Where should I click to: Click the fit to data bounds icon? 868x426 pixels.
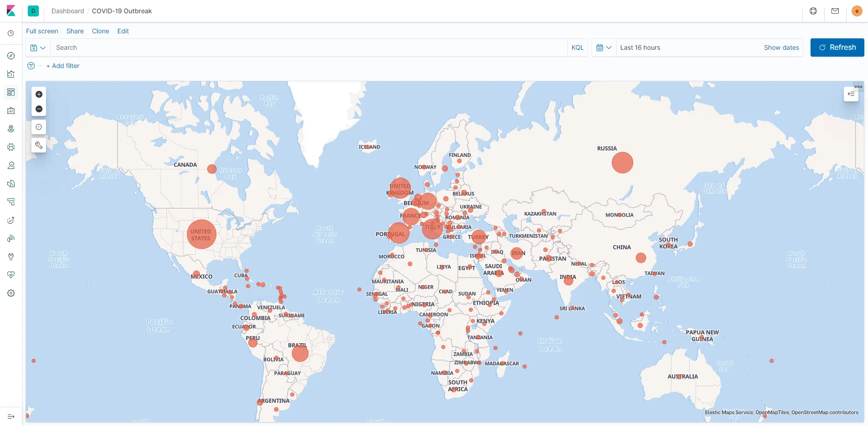tap(39, 127)
